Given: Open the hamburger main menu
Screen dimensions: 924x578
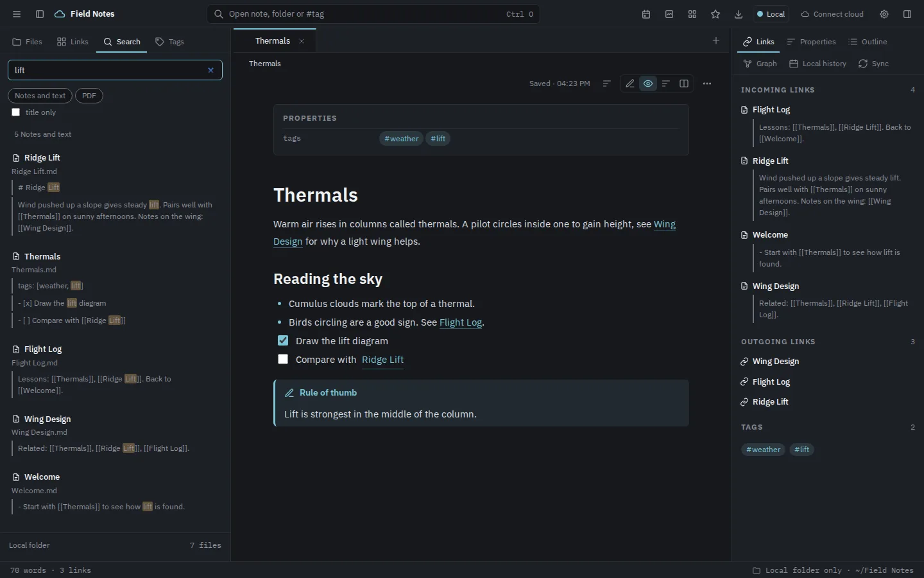Looking at the screenshot, I should click(x=17, y=14).
